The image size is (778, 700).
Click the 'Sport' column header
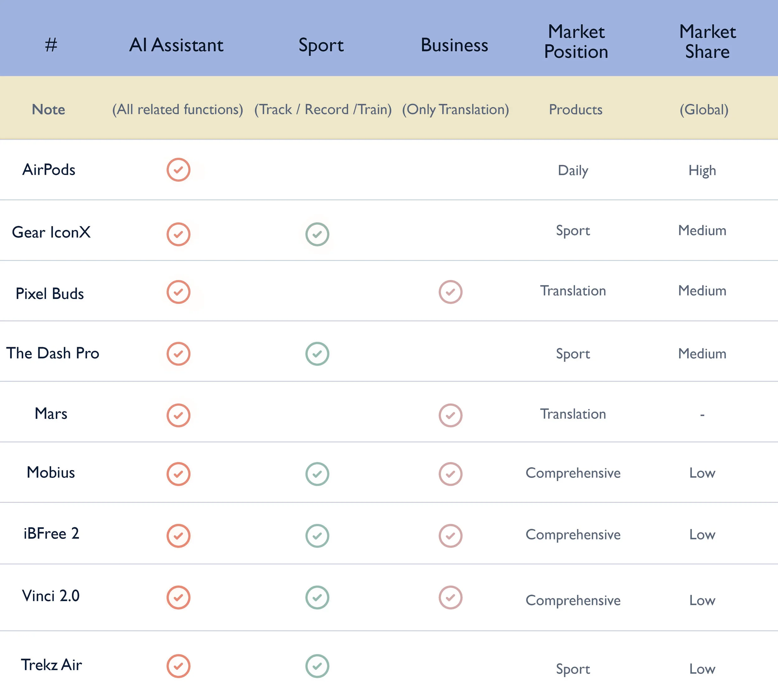click(321, 46)
